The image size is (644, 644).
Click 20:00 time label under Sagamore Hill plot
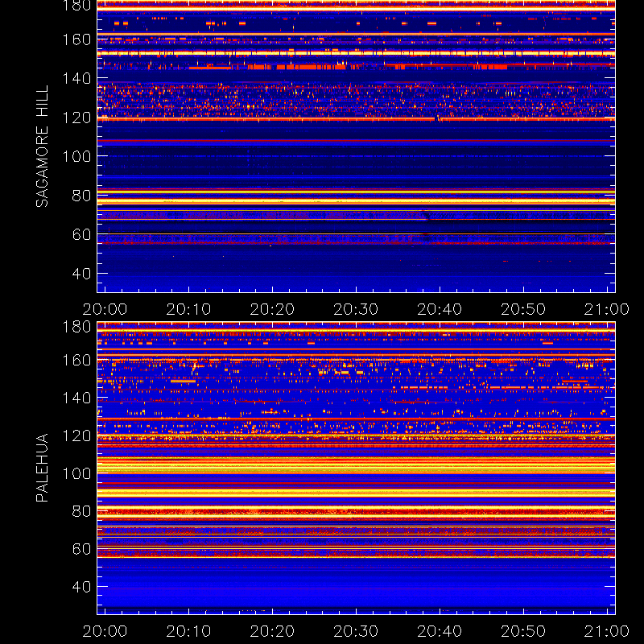[105, 309]
